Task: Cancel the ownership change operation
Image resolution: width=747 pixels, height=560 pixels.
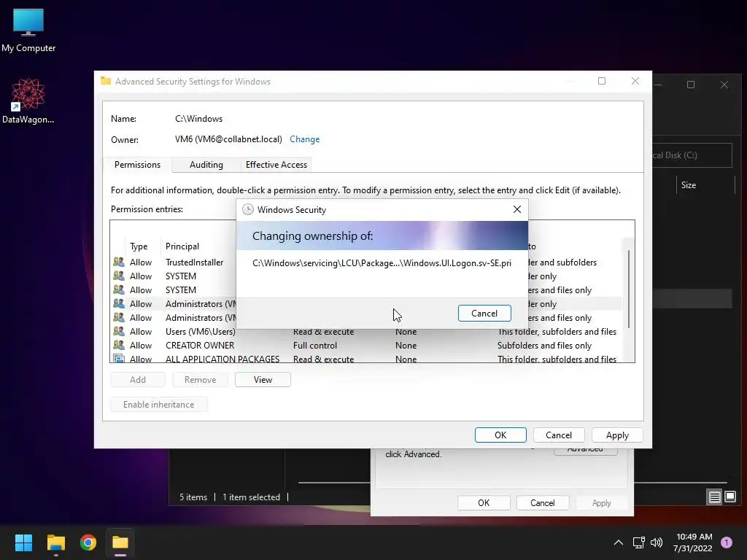Action: click(484, 314)
